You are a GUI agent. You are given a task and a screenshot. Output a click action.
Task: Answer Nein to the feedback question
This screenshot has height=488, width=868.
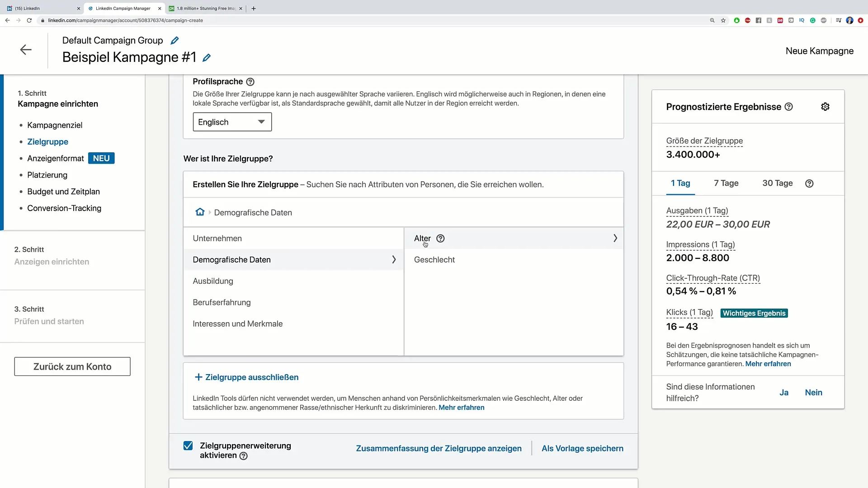coord(813,393)
